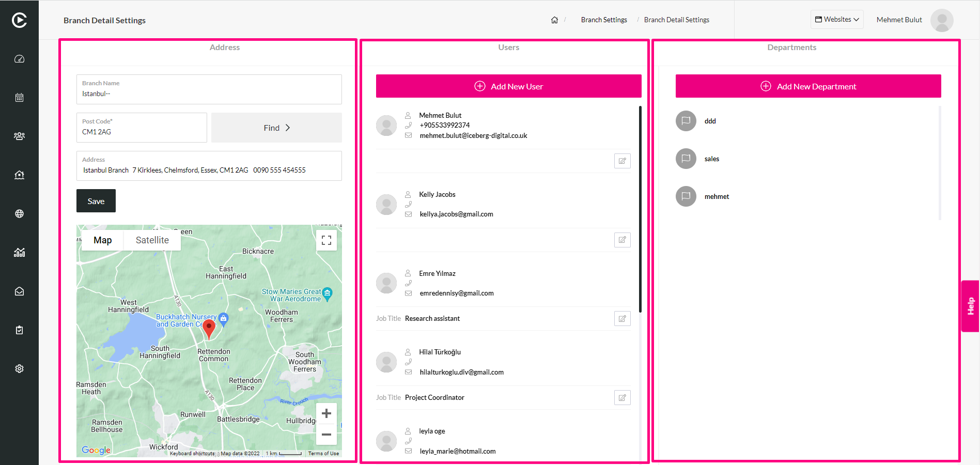This screenshot has height=465, width=980.
Task: Click Add New User button
Action: click(x=509, y=86)
